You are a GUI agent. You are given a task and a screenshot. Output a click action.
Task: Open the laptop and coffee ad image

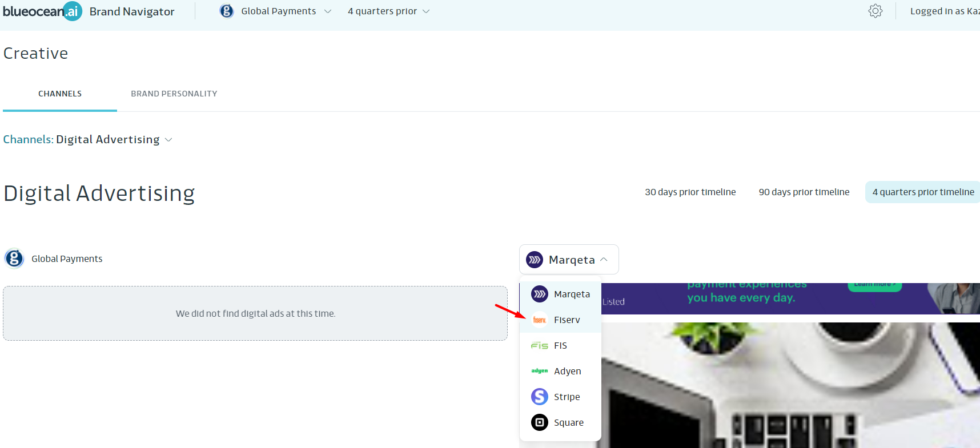(x=790, y=385)
